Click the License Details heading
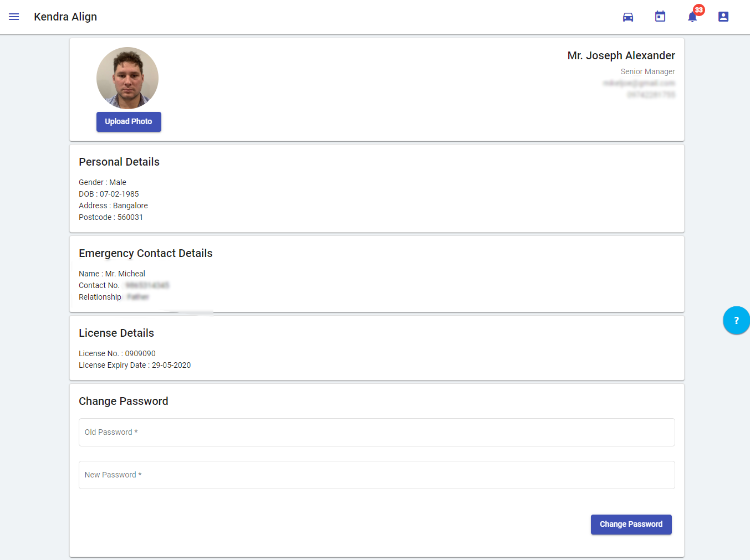The height and width of the screenshot is (560, 750). point(116,333)
